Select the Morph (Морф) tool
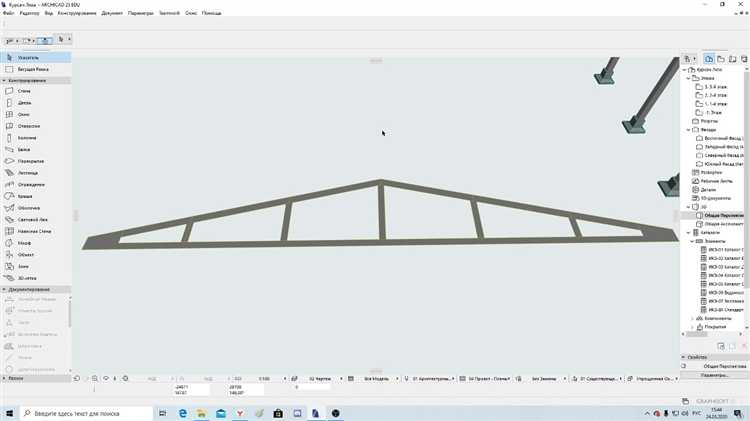This screenshot has width=750, height=421. (36, 243)
